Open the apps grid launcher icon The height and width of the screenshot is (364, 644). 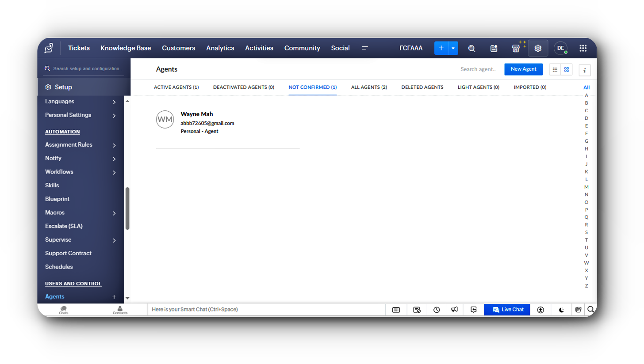pyautogui.click(x=583, y=48)
